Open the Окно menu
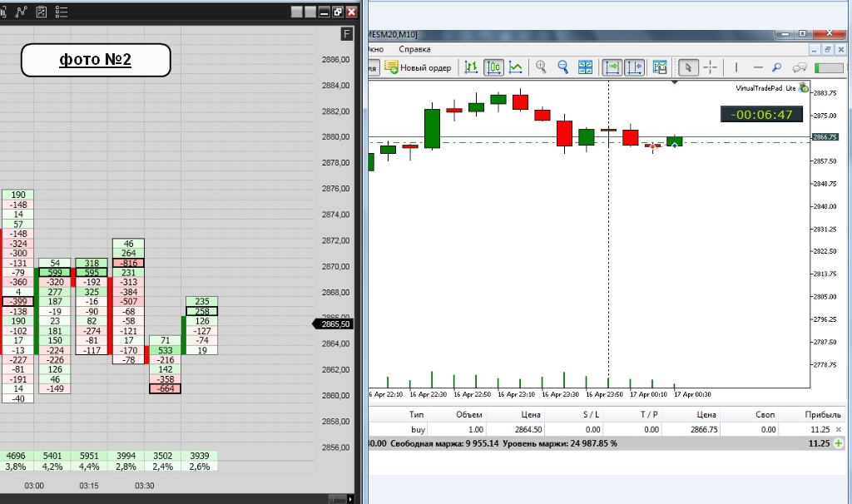The image size is (852, 504). (x=375, y=49)
